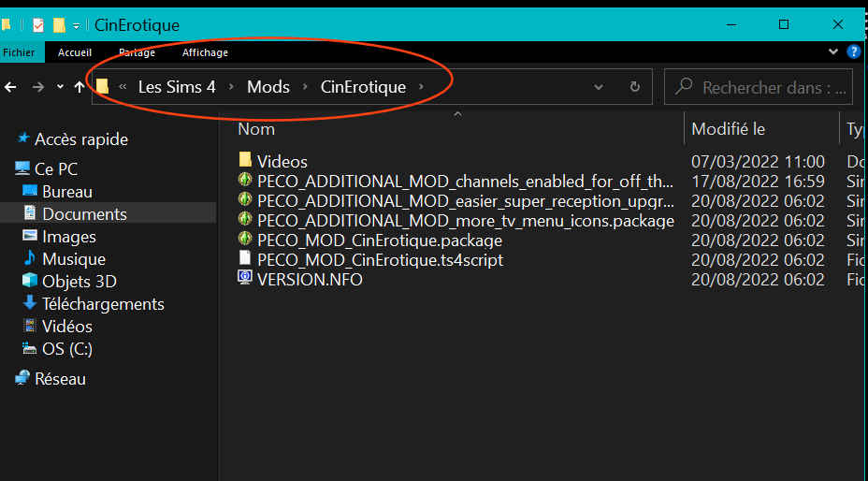Select Accès rapide in navigation pane
The height and width of the screenshot is (481, 868).
point(80,139)
